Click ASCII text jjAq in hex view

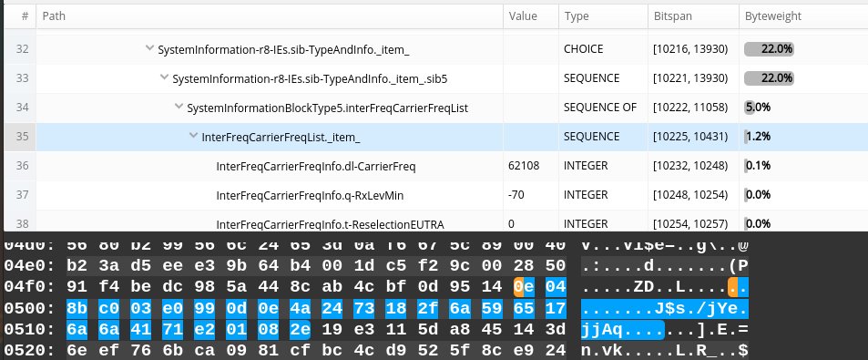[602, 330]
